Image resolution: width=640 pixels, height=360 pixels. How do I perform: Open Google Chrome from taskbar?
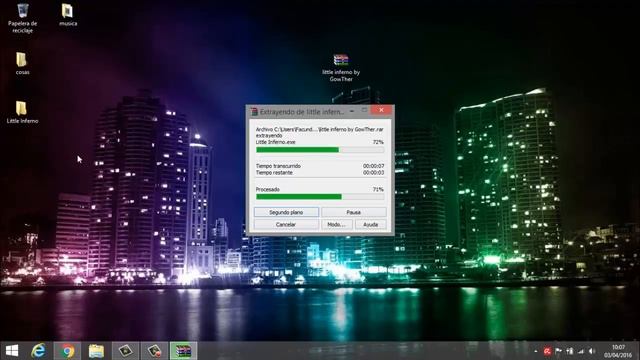[x=68, y=351]
